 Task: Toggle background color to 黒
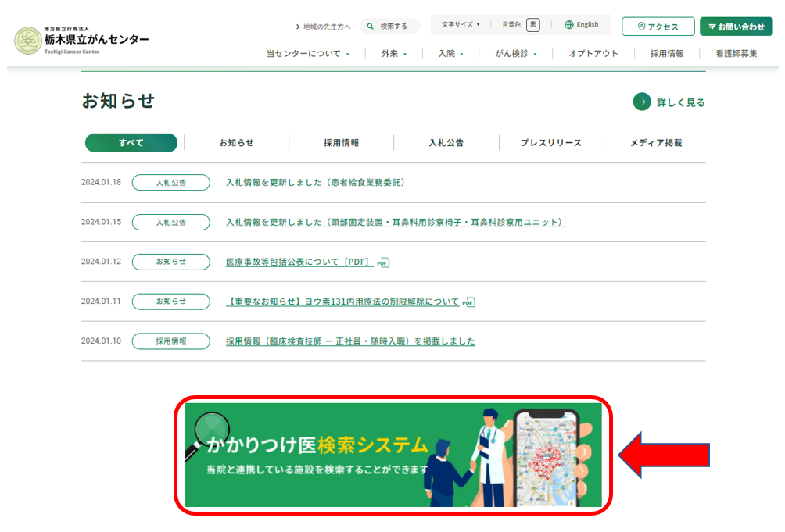click(532, 25)
